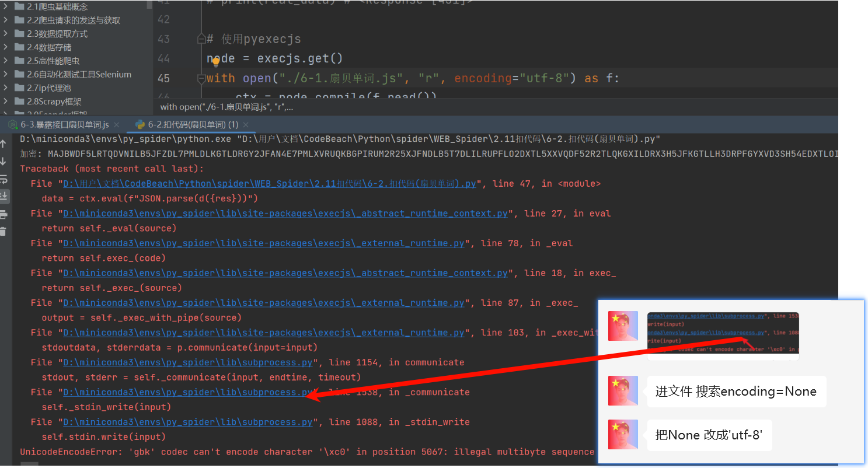Click the print icon in run console
Viewport: 868px width, 468px height.
pos(4,214)
